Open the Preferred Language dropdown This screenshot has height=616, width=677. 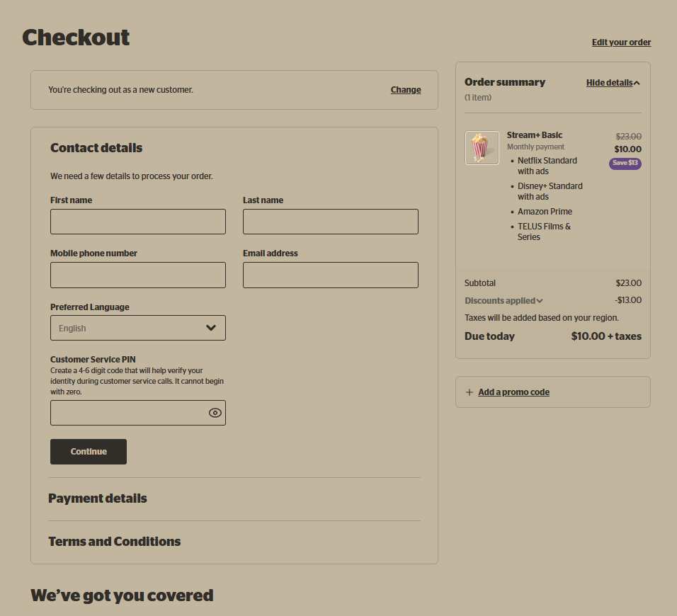[137, 328]
